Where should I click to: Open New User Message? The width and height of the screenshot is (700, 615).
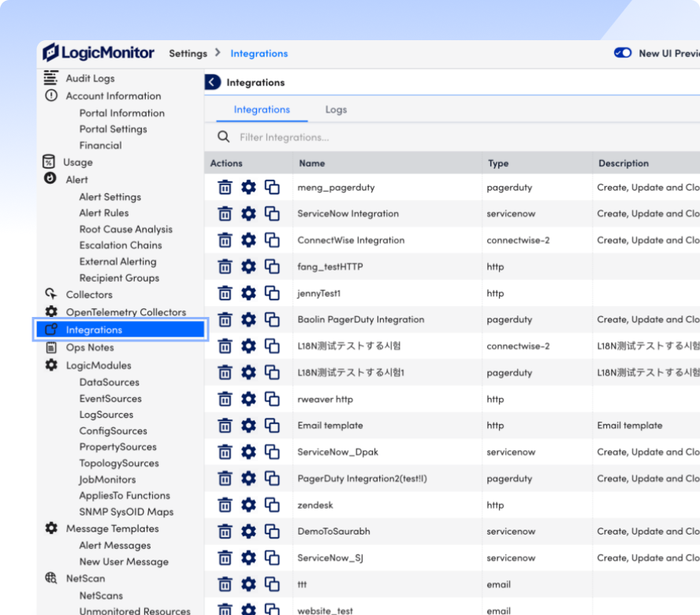[124, 561]
